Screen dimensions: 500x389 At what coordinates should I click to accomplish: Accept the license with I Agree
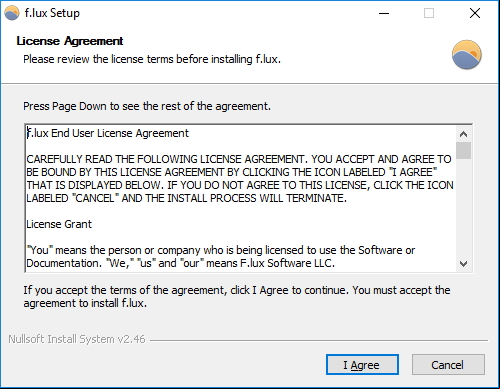coord(362,365)
